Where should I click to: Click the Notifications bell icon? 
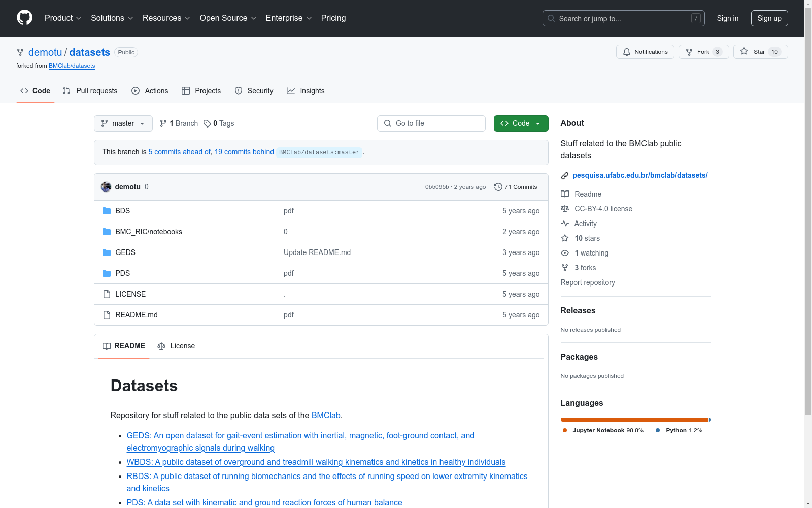[x=627, y=52]
